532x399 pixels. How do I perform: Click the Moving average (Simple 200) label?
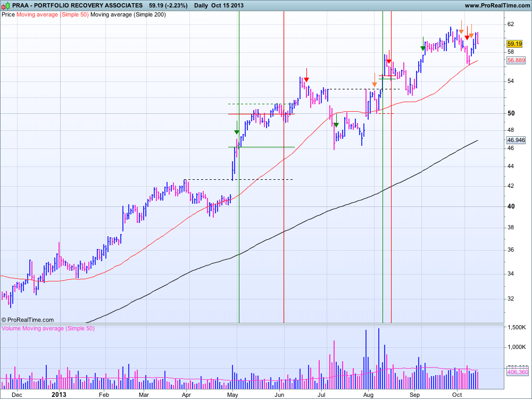(x=128, y=14)
